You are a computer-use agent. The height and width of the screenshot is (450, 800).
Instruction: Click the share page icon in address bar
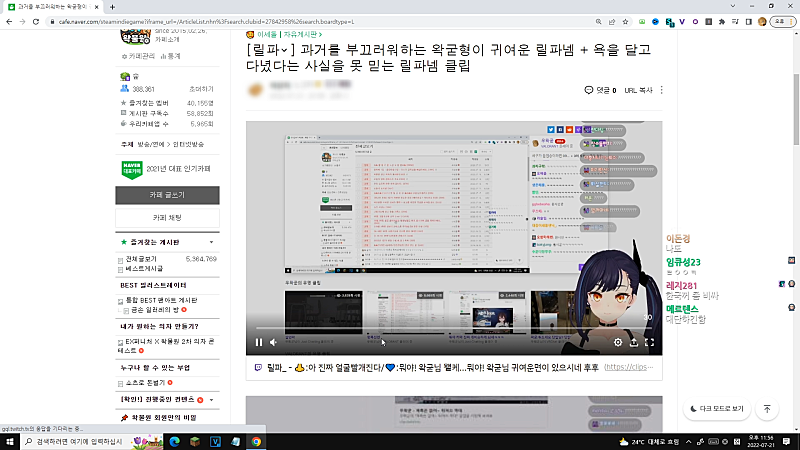click(612, 21)
